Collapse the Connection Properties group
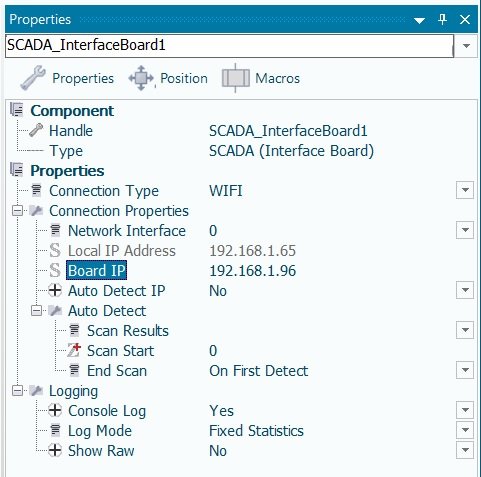The width and height of the screenshot is (481, 477). (17, 211)
